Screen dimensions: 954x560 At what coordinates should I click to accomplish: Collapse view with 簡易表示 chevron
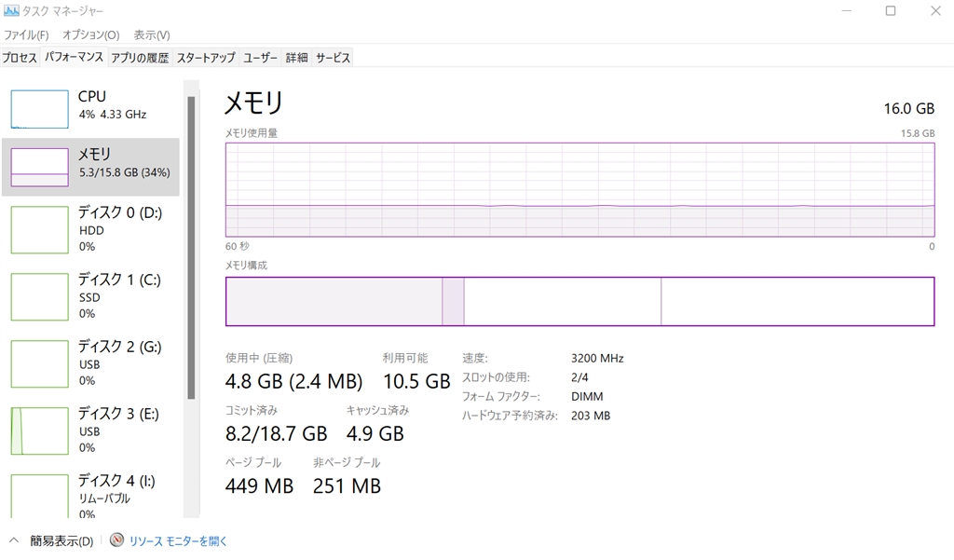coord(14,540)
